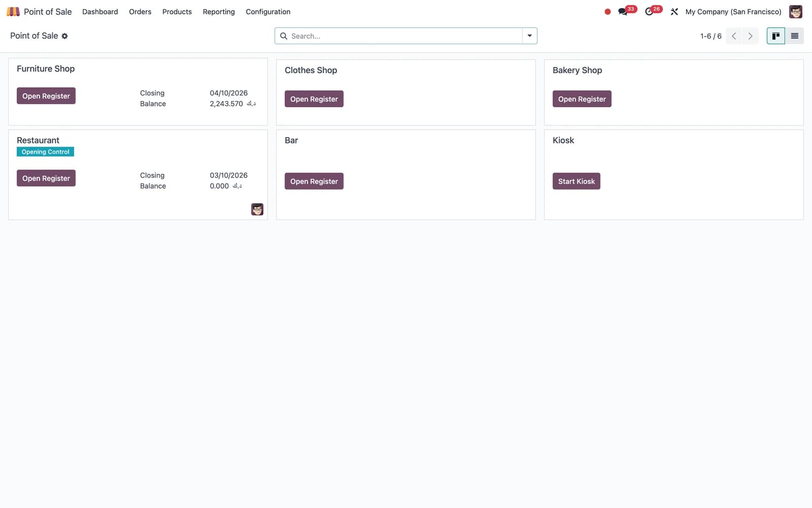
Task: Click the 03/10/2026 closing date
Action: pos(229,175)
